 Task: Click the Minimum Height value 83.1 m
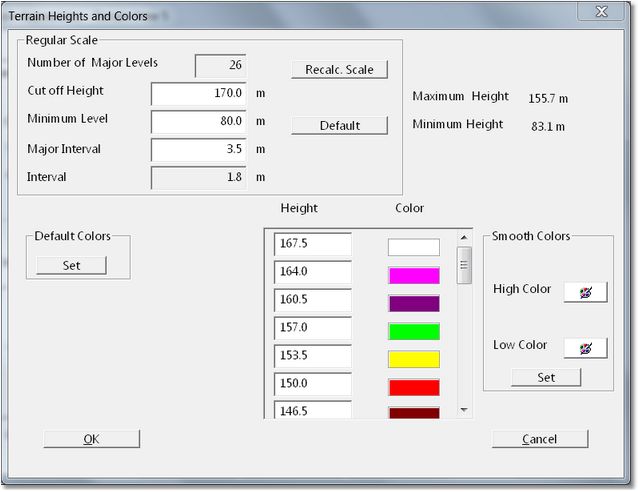pyautogui.click(x=548, y=127)
